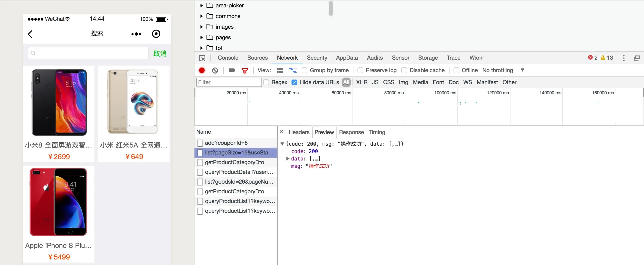Tick the checkbox beside add?couponId=8
The height and width of the screenshot is (265, 644).
(200, 143)
